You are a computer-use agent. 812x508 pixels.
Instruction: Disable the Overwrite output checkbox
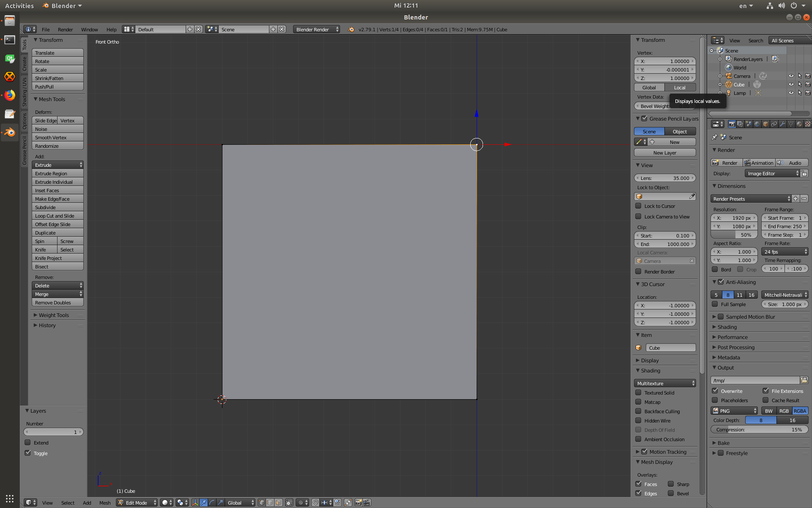(715, 391)
